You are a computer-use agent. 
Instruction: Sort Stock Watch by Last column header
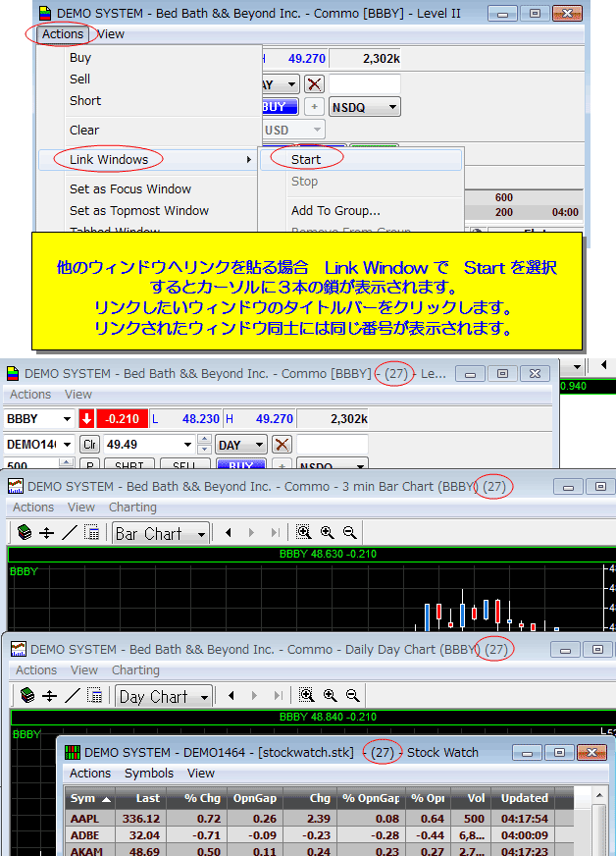pos(141,798)
